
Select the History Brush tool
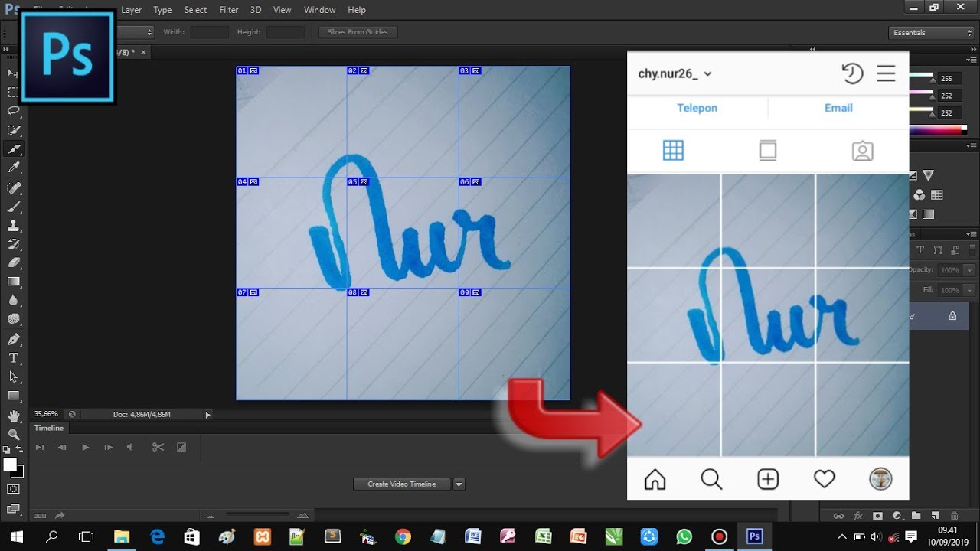click(x=13, y=244)
